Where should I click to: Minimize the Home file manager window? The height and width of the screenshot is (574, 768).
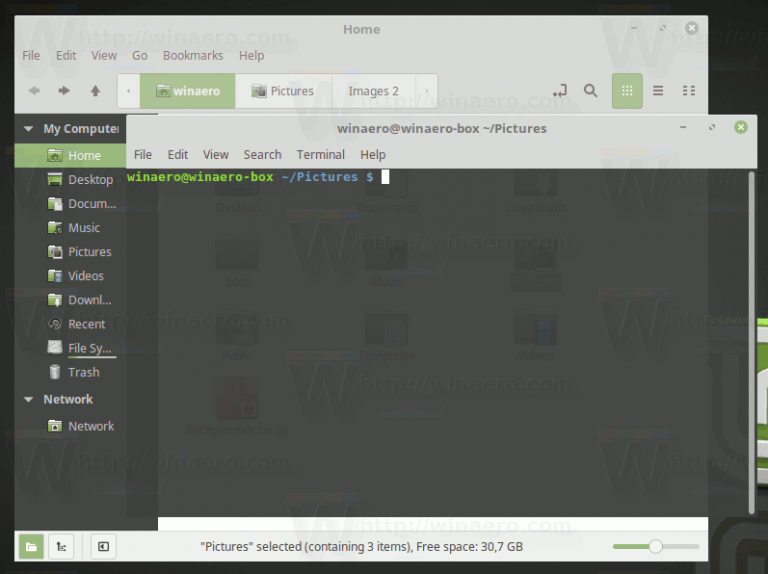[x=634, y=28]
